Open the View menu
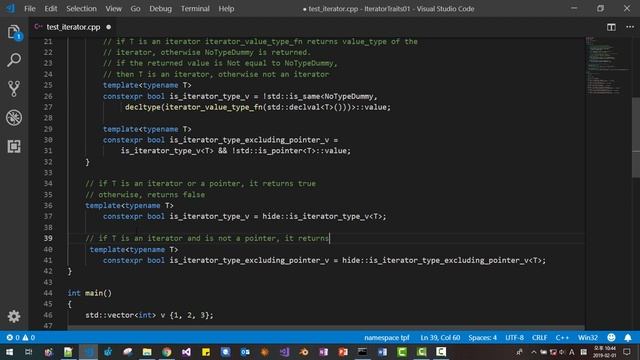 click(113, 9)
